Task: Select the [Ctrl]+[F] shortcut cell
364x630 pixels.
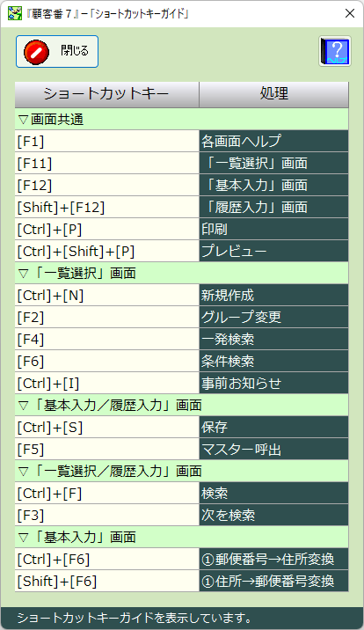Action: [x=106, y=494]
